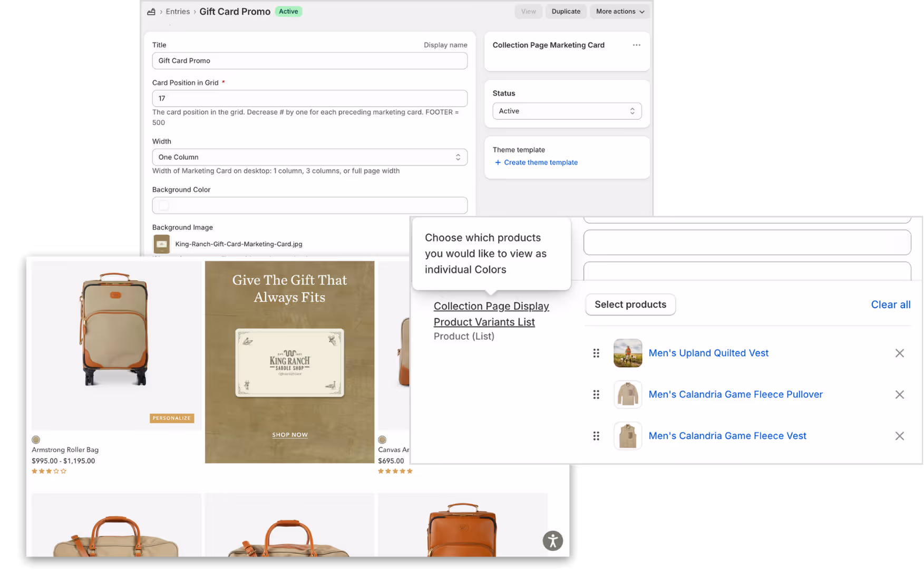
Task: Open the More actions dropdown
Action: point(620,12)
